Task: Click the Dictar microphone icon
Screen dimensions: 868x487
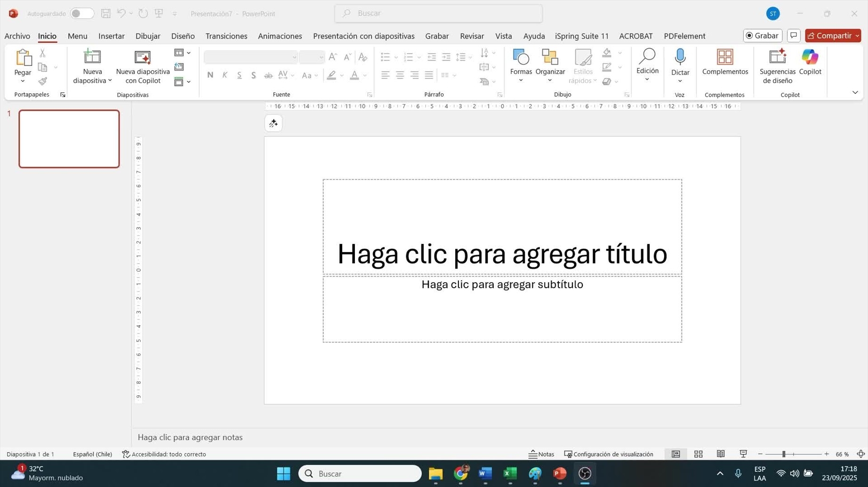Action: (x=680, y=57)
